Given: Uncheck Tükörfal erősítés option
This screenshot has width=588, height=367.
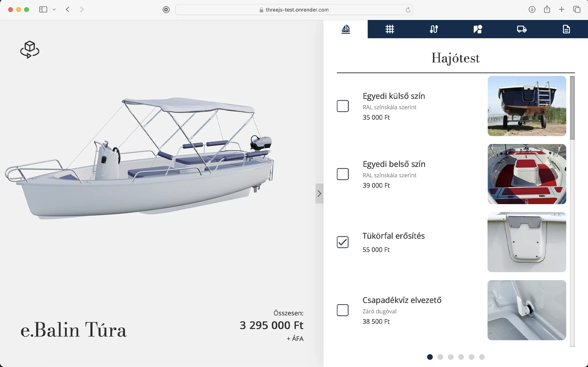Looking at the screenshot, I should 343,242.
